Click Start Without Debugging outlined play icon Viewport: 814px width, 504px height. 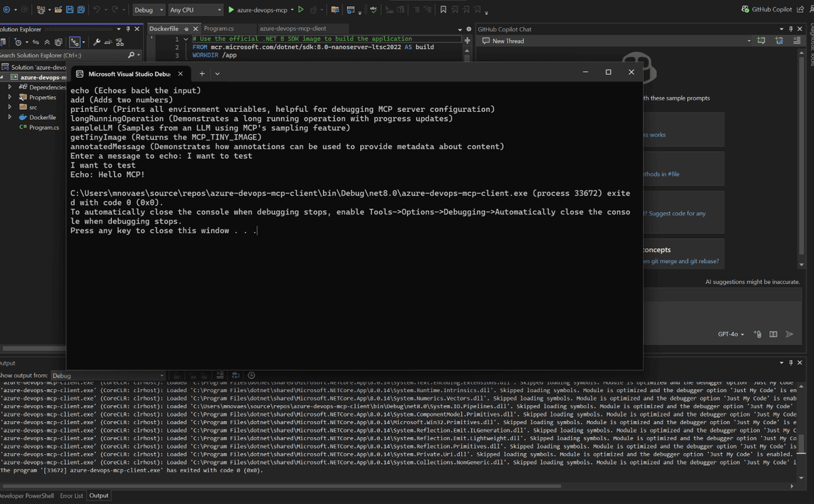click(x=301, y=9)
